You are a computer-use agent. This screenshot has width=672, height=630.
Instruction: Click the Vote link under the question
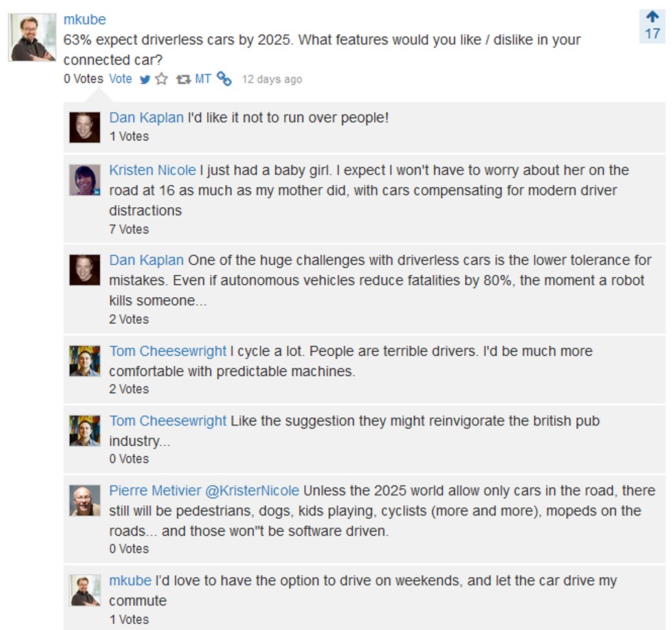pos(120,79)
